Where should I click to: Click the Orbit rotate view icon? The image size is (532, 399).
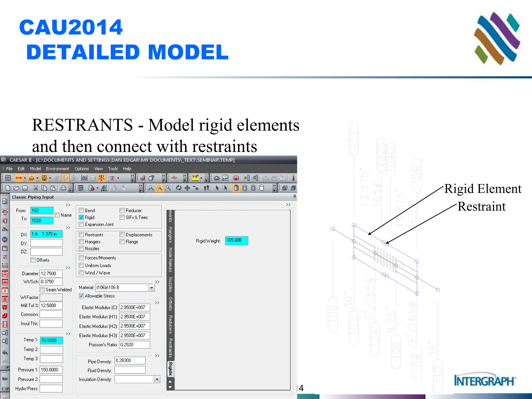(179, 188)
